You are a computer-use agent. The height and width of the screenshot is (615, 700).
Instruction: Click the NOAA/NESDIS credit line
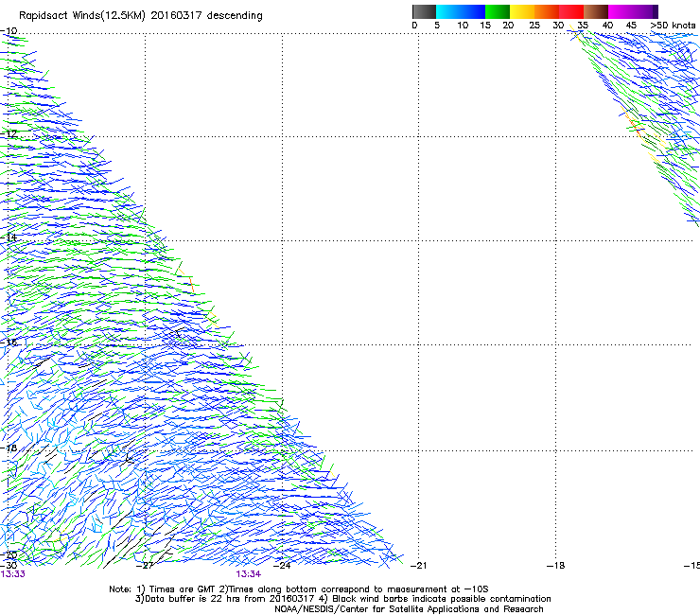[409, 609]
